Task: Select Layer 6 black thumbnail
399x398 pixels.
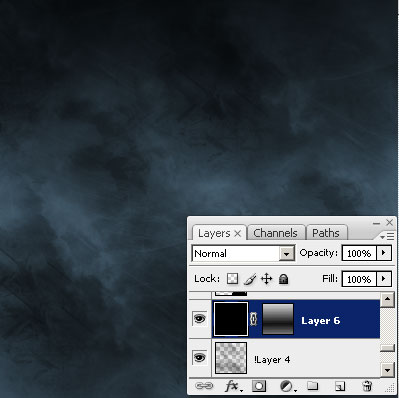Action: pyautogui.click(x=231, y=319)
